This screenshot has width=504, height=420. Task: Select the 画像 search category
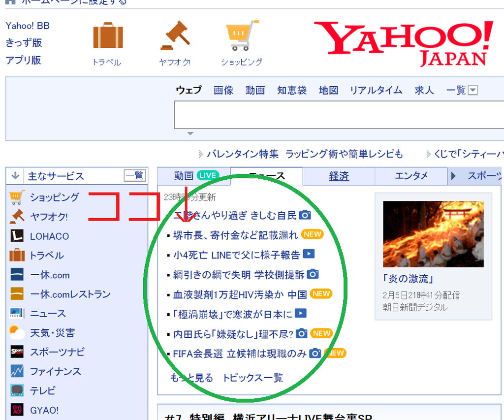pyautogui.click(x=223, y=90)
